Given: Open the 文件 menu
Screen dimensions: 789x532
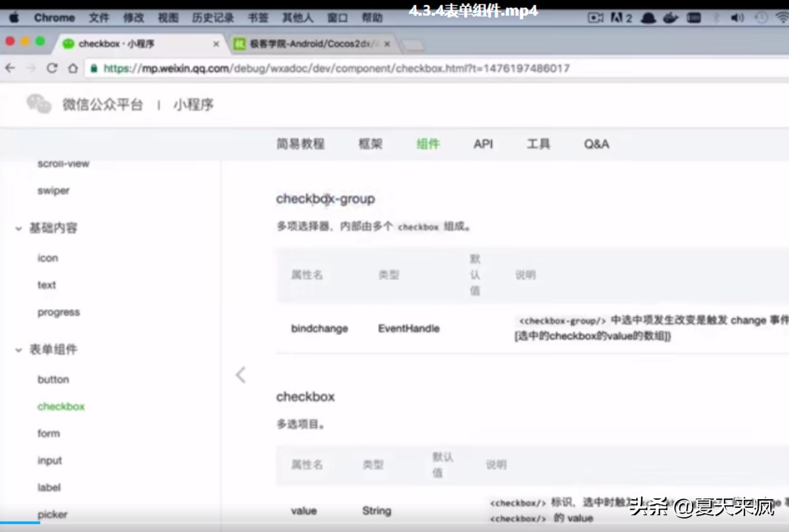Looking at the screenshot, I should pyautogui.click(x=99, y=18).
